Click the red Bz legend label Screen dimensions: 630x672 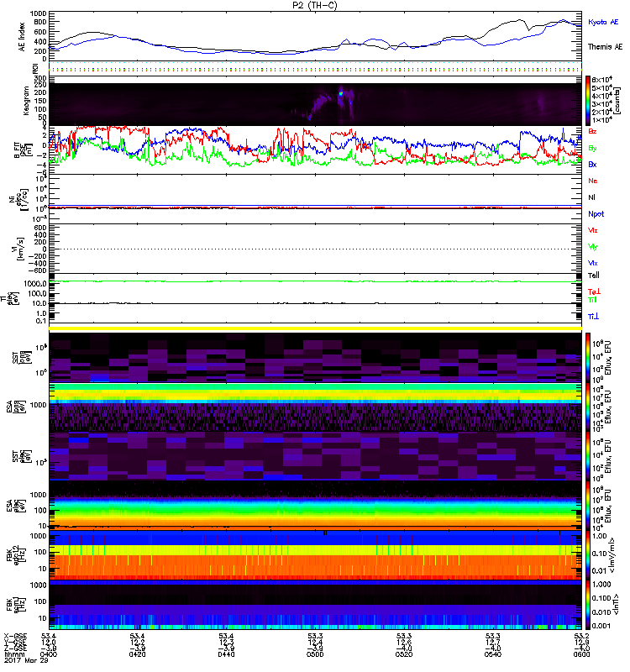[x=592, y=131]
